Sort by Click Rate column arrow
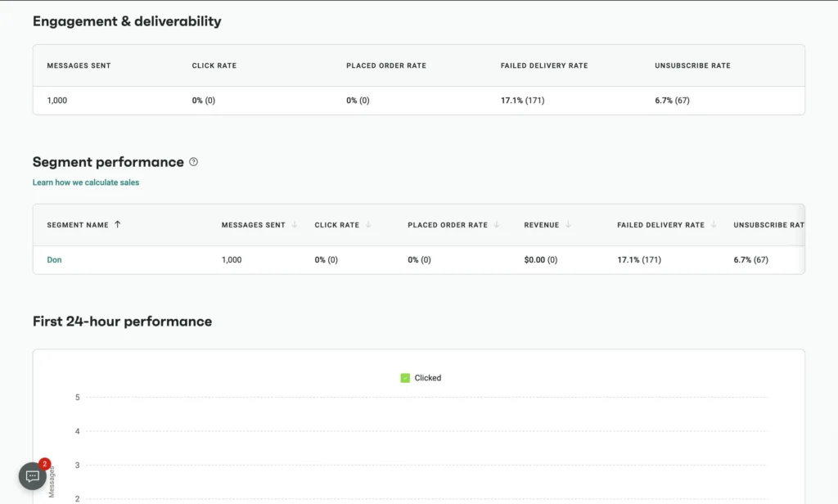838x504 pixels. pos(368,224)
